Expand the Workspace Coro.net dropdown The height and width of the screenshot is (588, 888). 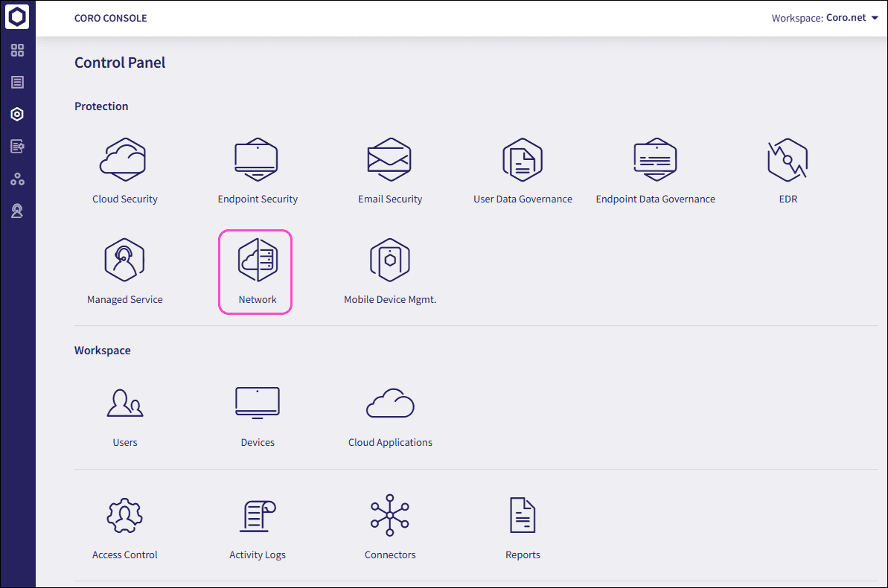click(x=825, y=17)
